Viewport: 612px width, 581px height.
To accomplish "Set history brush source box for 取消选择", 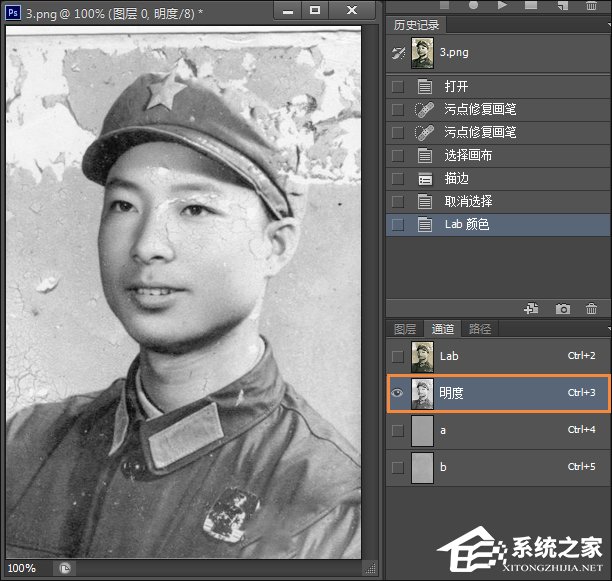I will pyautogui.click(x=398, y=202).
